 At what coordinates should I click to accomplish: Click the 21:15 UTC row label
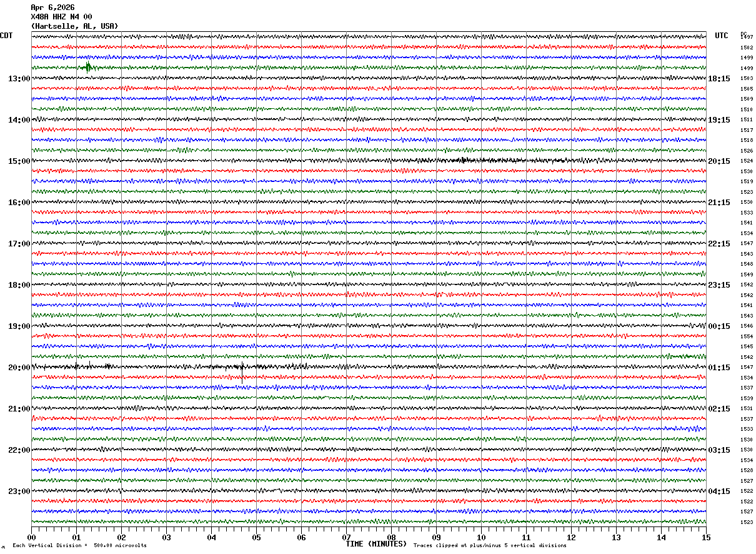coord(719,203)
